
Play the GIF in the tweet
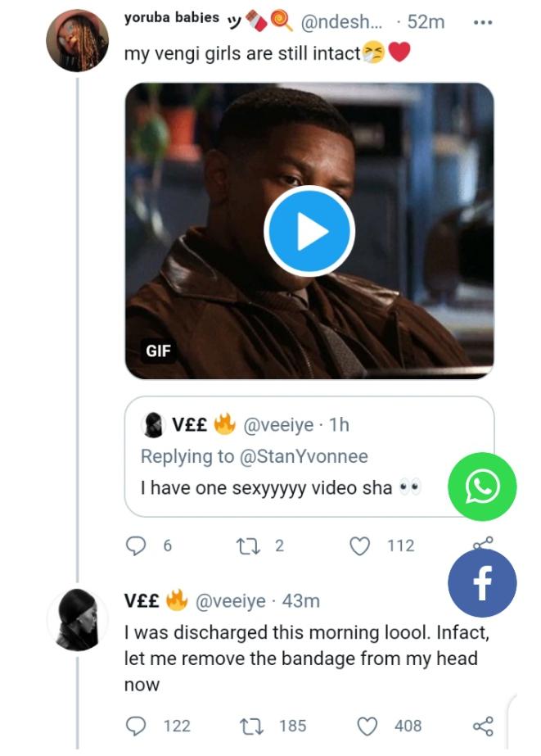[309, 232]
